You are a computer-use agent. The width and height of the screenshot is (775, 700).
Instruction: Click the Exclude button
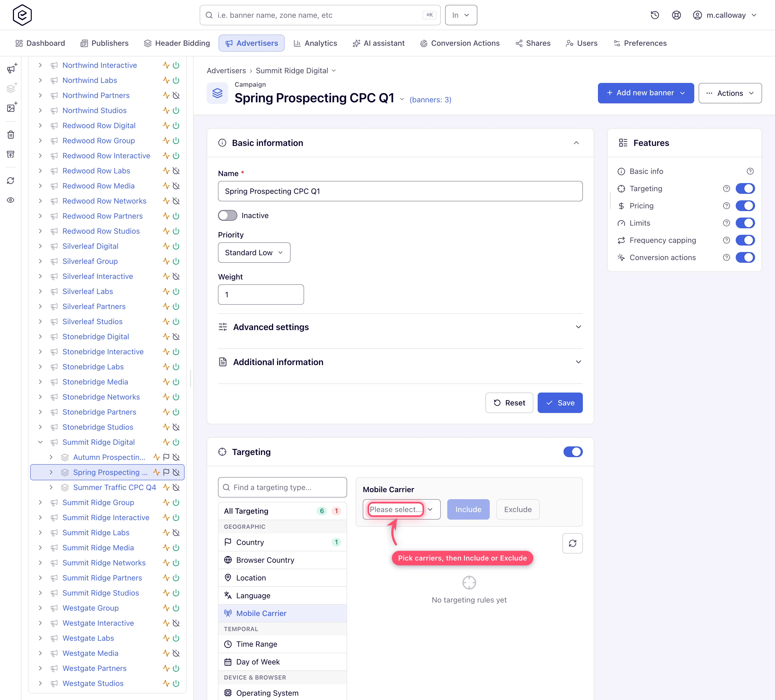pyautogui.click(x=518, y=509)
